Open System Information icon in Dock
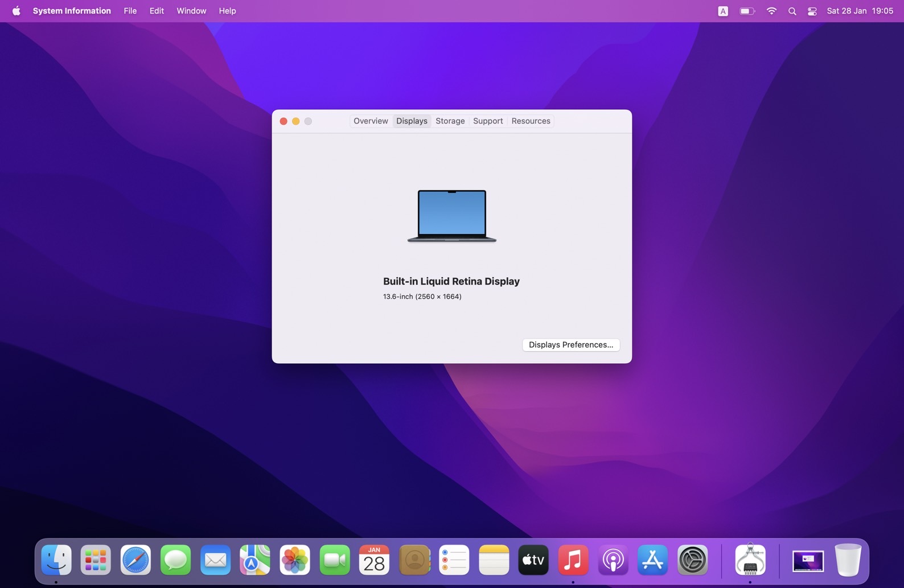Image resolution: width=904 pixels, height=588 pixels. coord(750,560)
